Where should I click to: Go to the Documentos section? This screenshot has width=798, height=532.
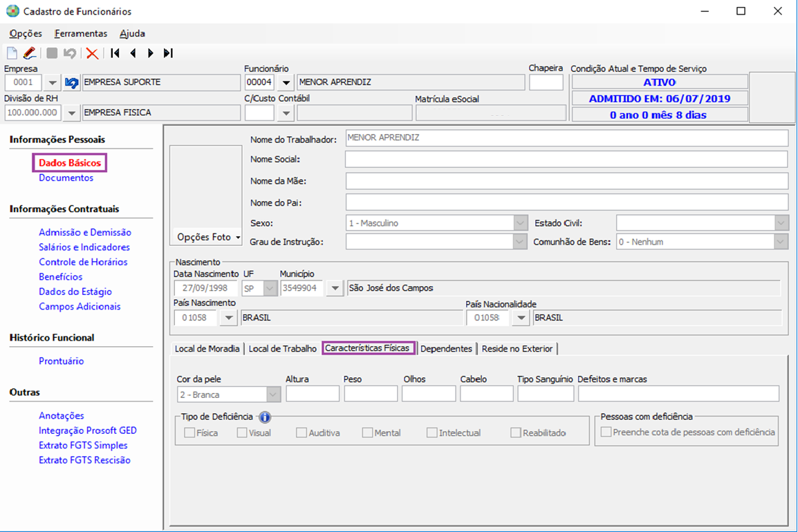click(x=66, y=178)
